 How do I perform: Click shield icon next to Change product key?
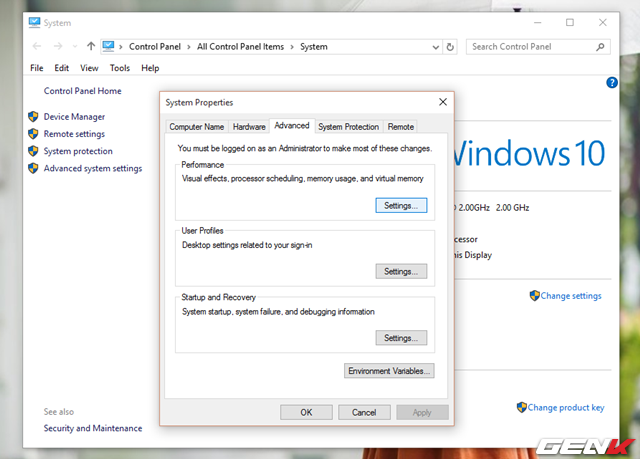(521, 407)
